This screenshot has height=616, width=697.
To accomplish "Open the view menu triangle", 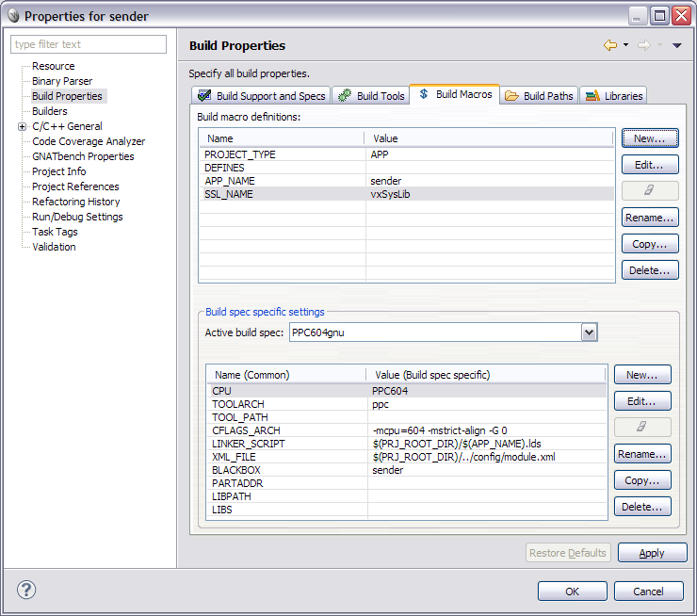I will [x=676, y=45].
